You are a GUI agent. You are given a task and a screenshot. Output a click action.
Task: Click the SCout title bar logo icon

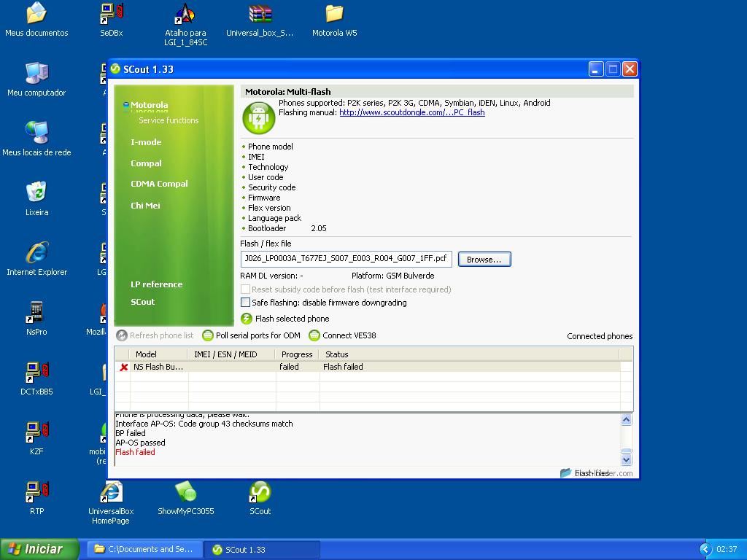(115, 69)
